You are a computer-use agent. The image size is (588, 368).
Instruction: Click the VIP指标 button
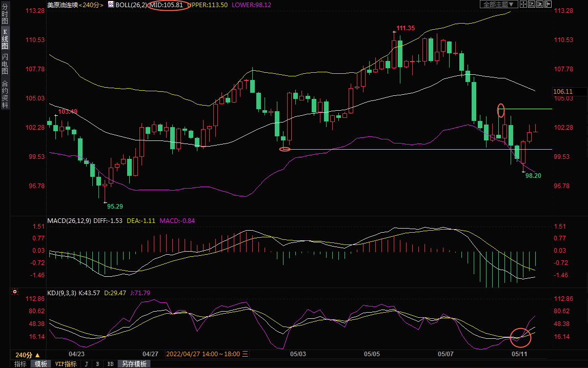(x=66, y=364)
